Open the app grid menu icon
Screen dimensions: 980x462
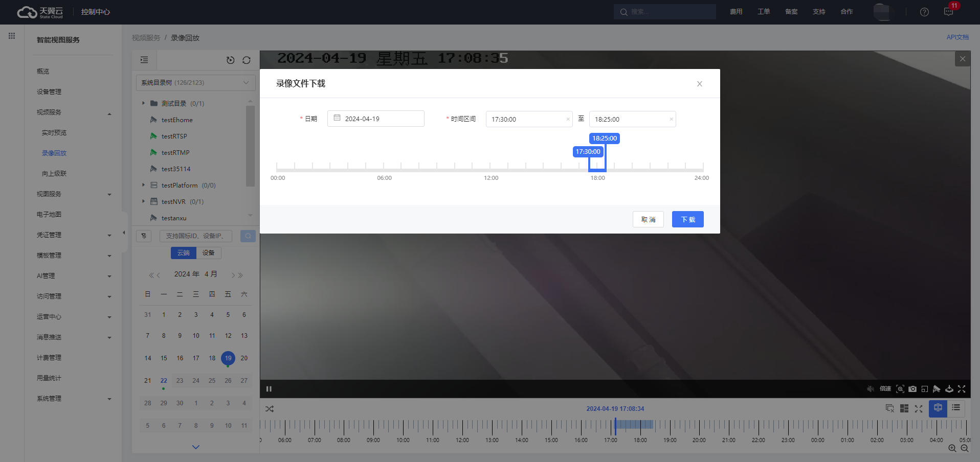click(12, 36)
